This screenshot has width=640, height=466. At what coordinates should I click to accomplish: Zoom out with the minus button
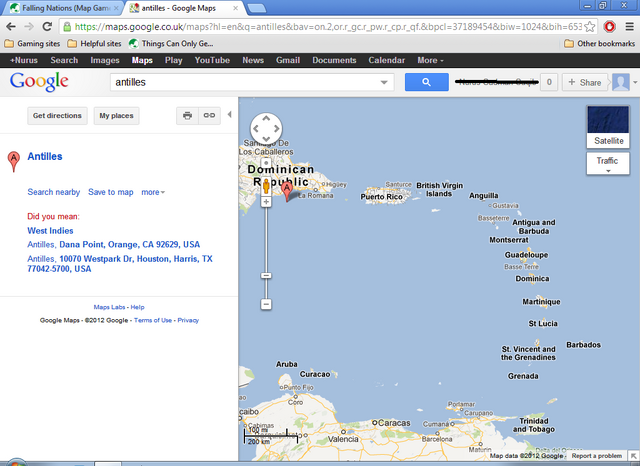pos(266,304)
